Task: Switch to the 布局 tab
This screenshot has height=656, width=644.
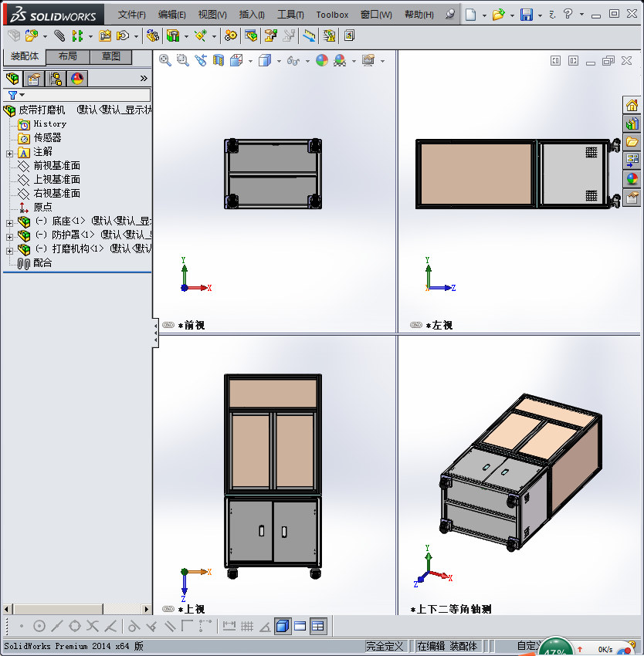Action: tap(68, 56)
